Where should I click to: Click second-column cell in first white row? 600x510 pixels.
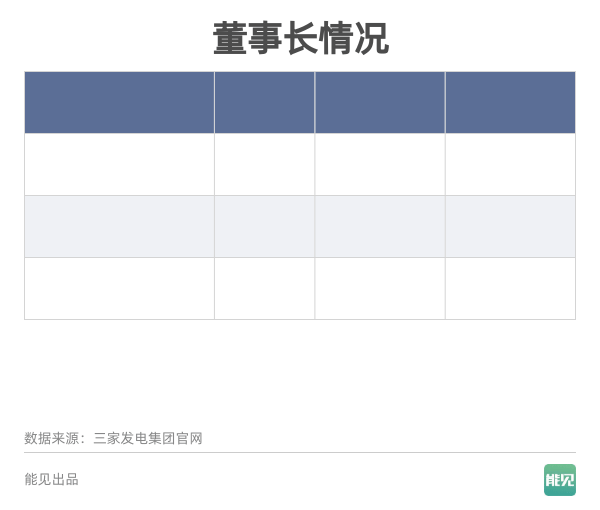pos(264,165)
